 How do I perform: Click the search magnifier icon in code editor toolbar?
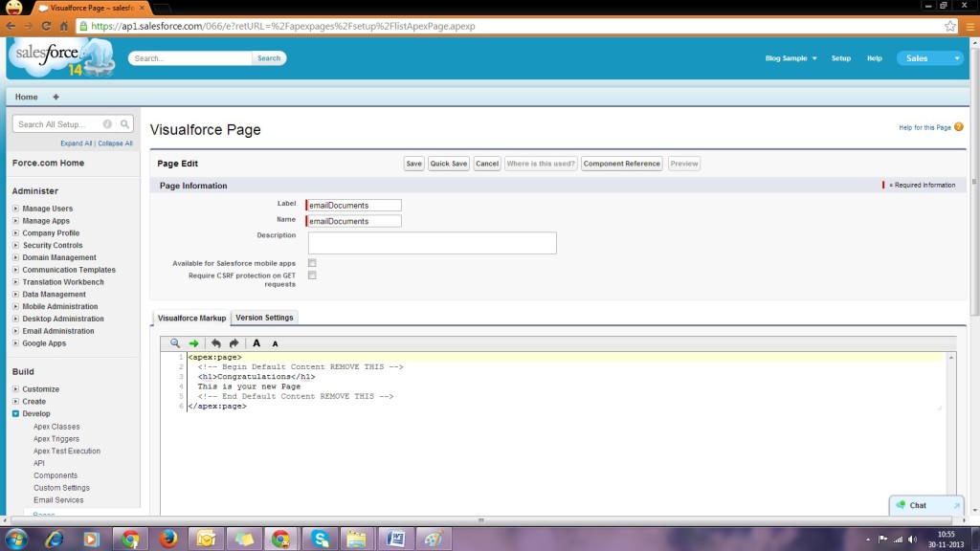click(x=175, y=343)
